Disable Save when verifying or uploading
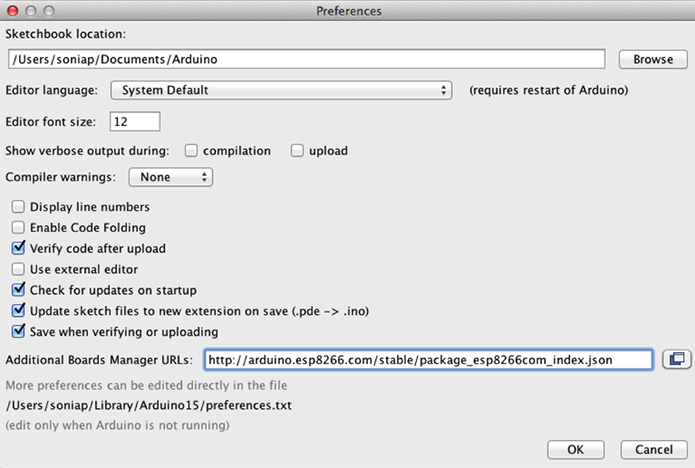The image size is (695, 468). point(18,332)
